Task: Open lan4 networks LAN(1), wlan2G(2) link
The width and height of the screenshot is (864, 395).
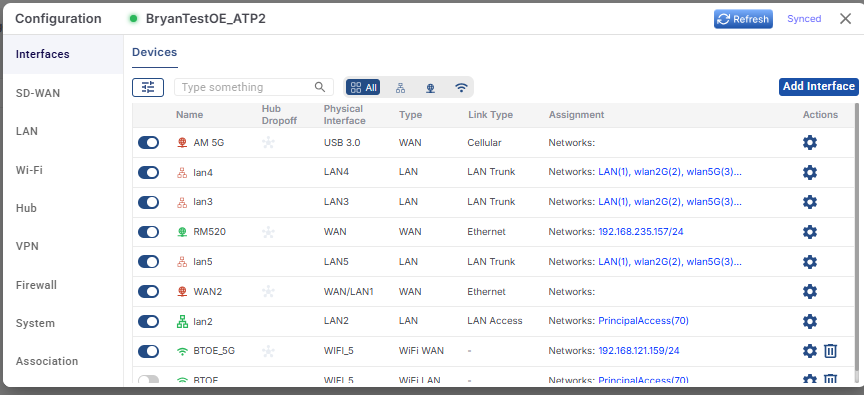Action: (669, 172)
